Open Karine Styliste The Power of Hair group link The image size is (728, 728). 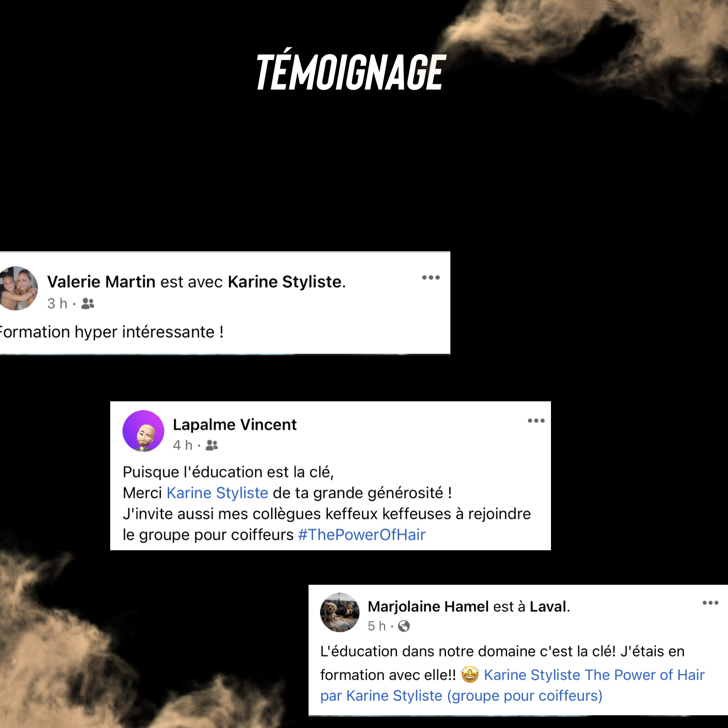pos(513,685)
